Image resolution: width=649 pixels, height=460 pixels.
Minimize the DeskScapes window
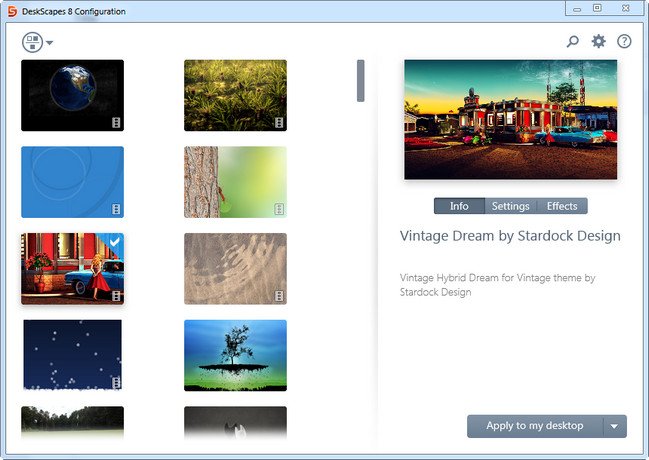[577, 8]
